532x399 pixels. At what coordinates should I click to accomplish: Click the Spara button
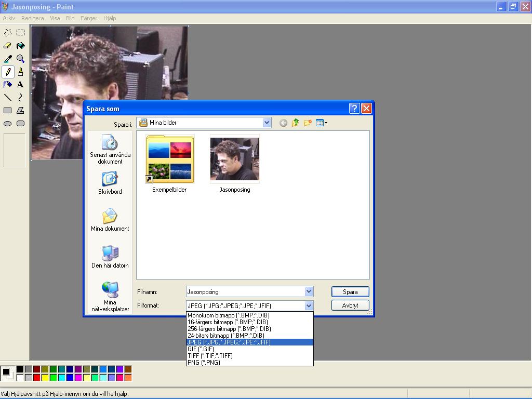point(350,292)
